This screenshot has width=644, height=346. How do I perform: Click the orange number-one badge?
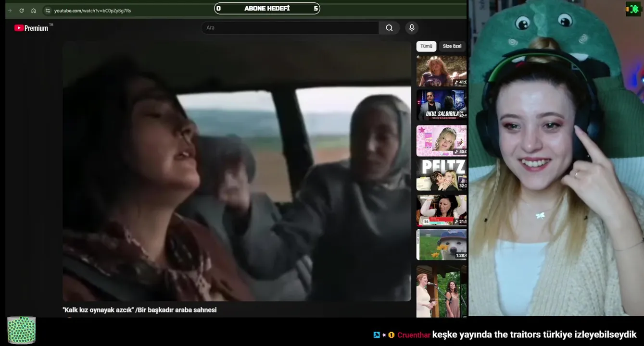[x=391, y=335]
